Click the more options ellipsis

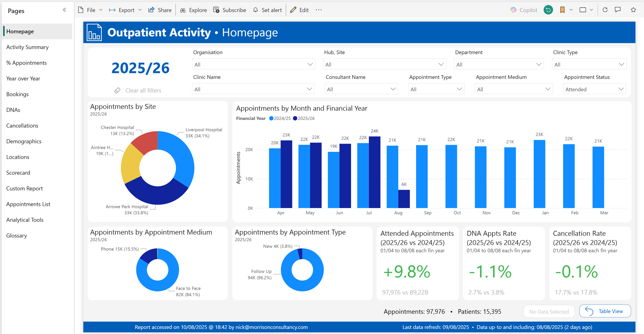coord(319,10)
